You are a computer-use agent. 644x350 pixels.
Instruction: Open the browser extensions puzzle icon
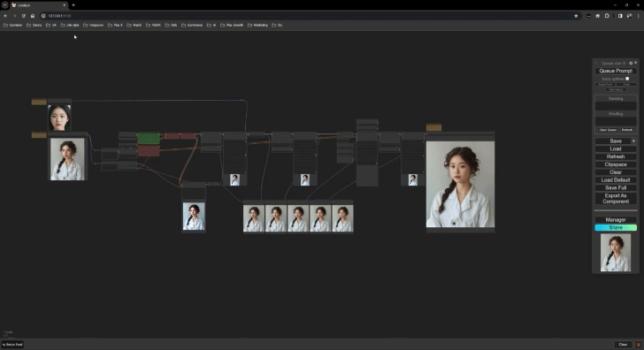click(x=607, y=16)
